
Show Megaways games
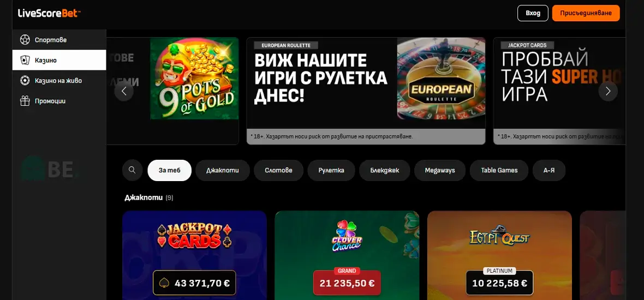pyautogui.click(x=440, y=170)
